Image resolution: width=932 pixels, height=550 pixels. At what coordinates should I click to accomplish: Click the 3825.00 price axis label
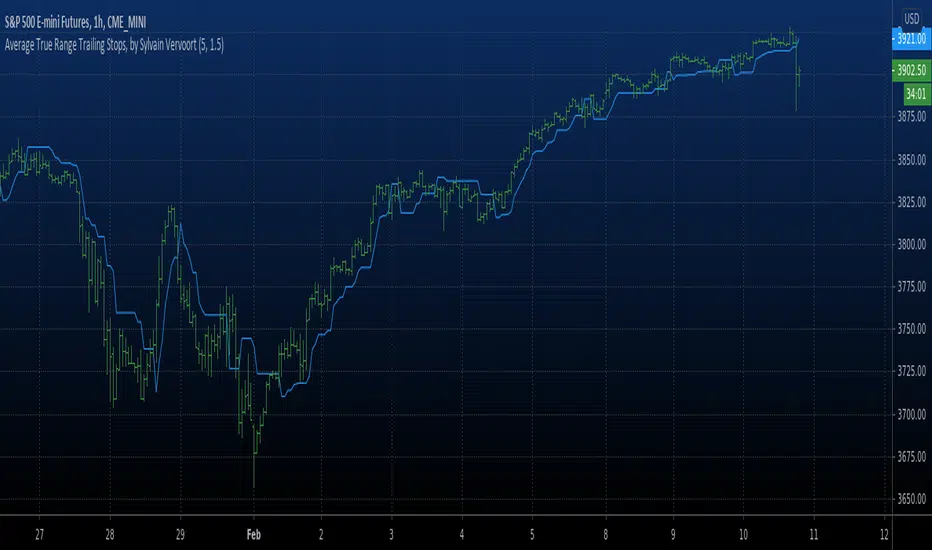coord(911,202)
